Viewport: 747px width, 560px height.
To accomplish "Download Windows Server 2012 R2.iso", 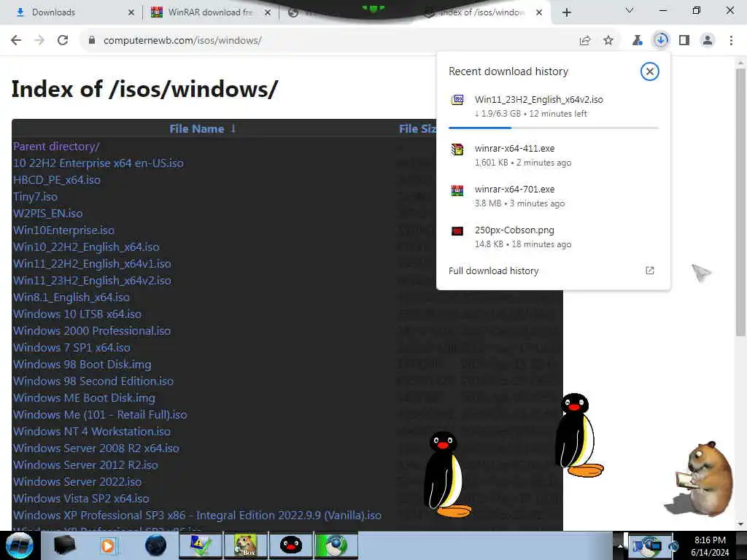I will click(85, 464).
